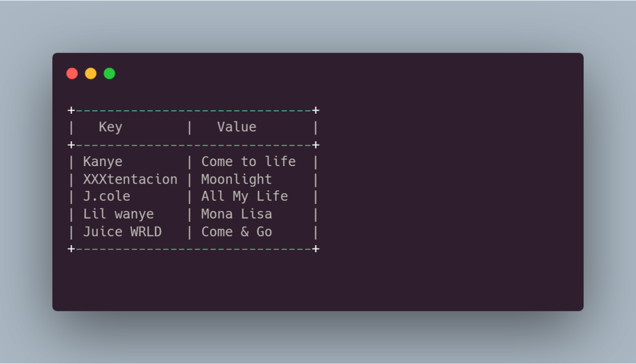This screenshot has width=636, height=364.
Task: Click the Come & Go value
Action: pyautogui.click(x=237, y=231)
